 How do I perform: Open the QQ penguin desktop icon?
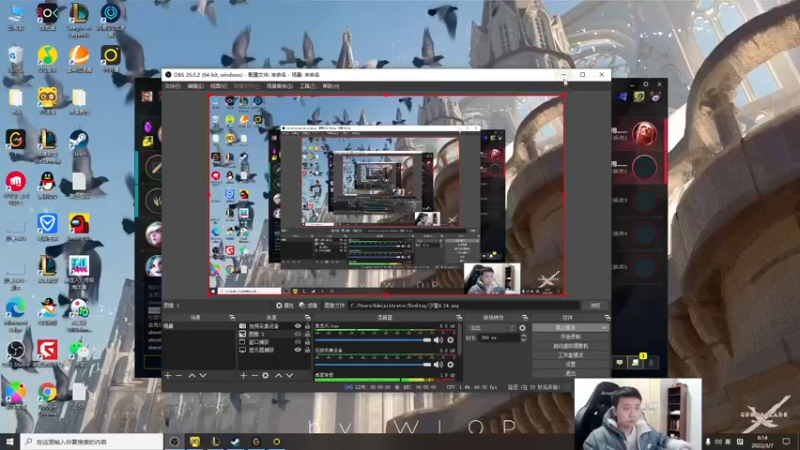47,185
